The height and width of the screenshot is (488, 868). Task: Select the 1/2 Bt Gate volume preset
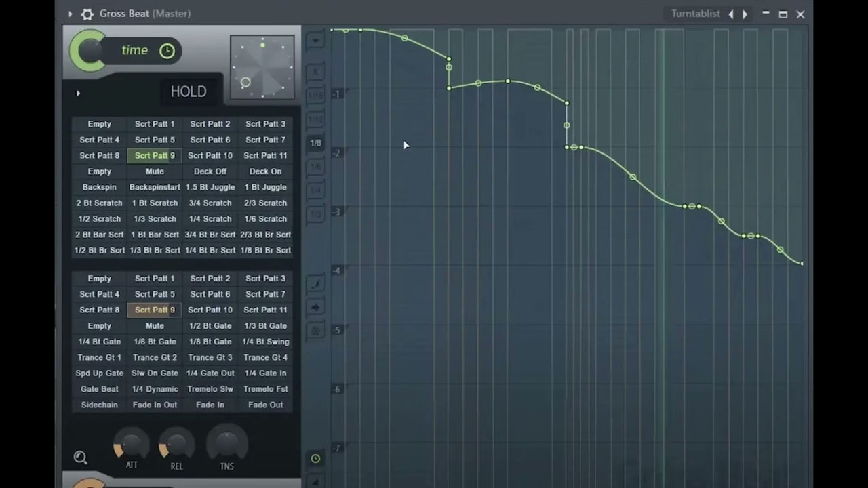click(210, 326)
